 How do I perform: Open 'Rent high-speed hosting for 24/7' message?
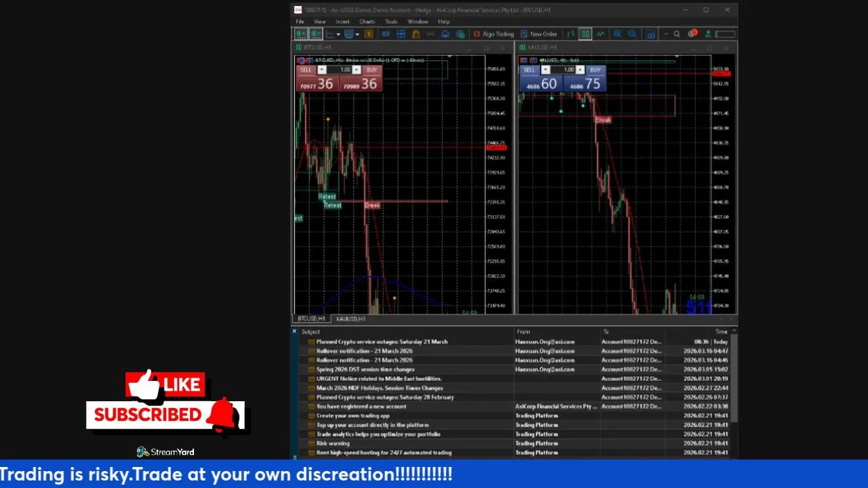(384, 453)
